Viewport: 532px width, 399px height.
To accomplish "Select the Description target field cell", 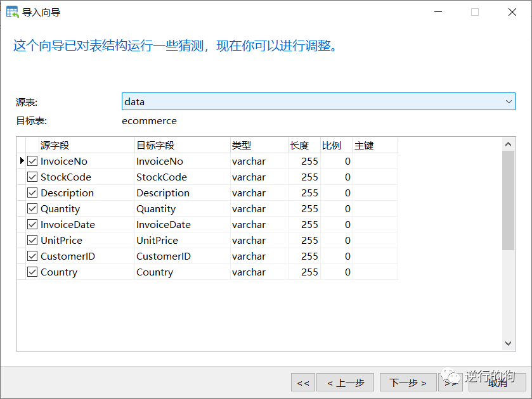I will click(183, 193).
